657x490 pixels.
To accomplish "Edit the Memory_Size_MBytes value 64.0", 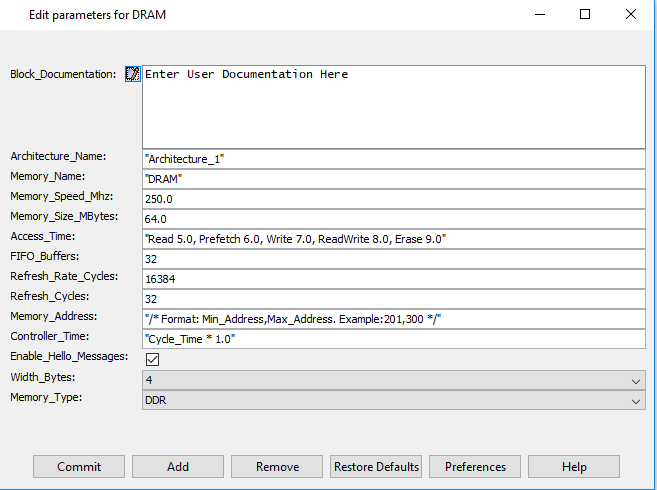I will 394,219.
